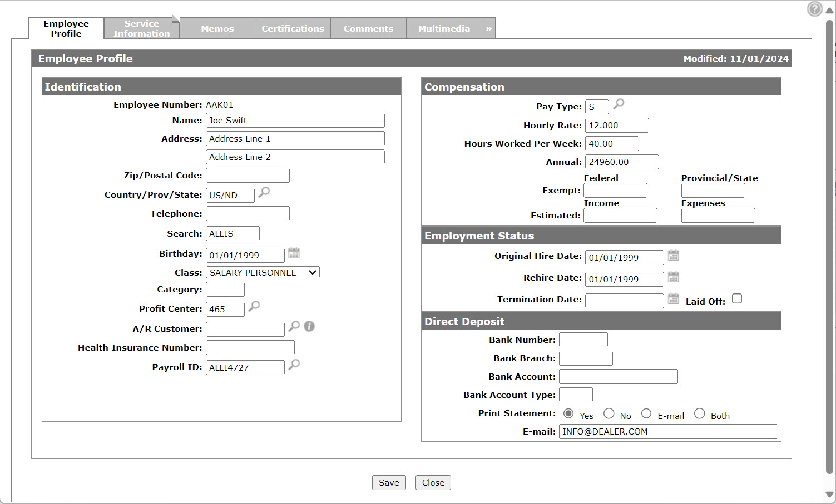
Task: Open the Certifications tab
Action: click(293, 28)
